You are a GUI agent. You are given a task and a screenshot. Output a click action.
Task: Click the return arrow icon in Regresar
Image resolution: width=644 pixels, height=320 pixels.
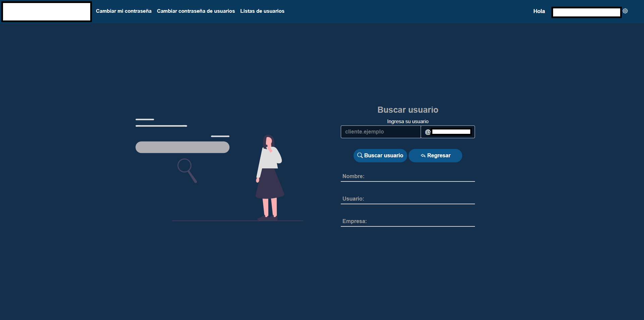pyautogui.click(x=423, y=156)
